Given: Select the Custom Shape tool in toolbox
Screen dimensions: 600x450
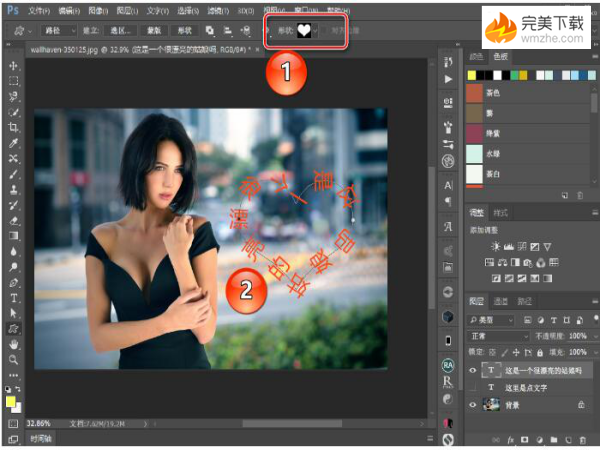Looking at the screenshot, I should coord(13,329).
